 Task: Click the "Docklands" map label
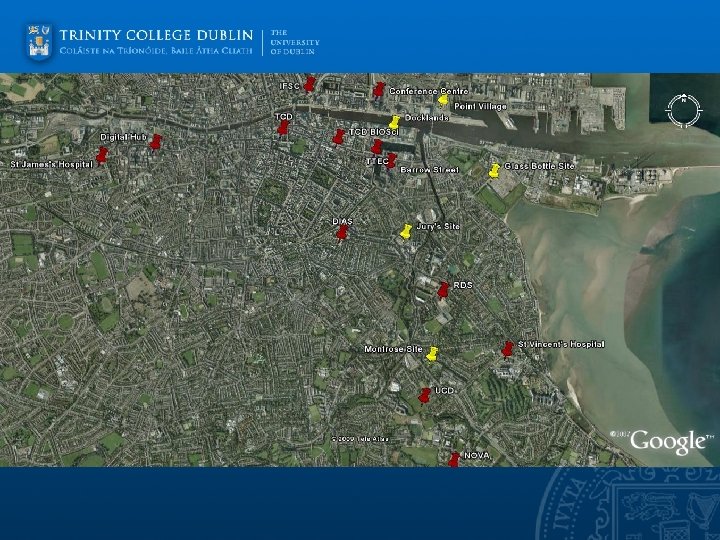(427, 118)
